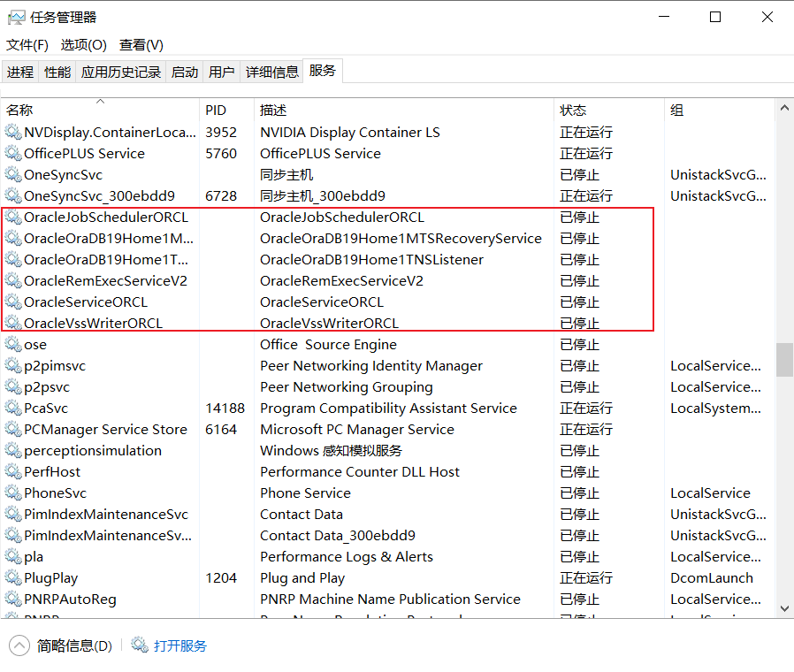
Task: Click 已停止 status of OracleServiceORCL
Action: point(579,302)
